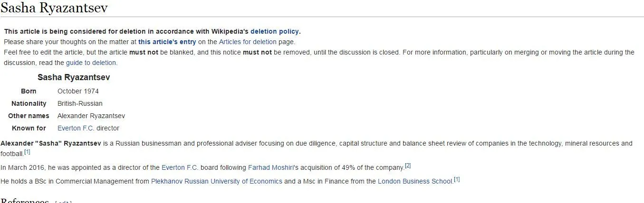644x203 pixels.
Task: Open the "deletion policy" link
Action: 275,31
